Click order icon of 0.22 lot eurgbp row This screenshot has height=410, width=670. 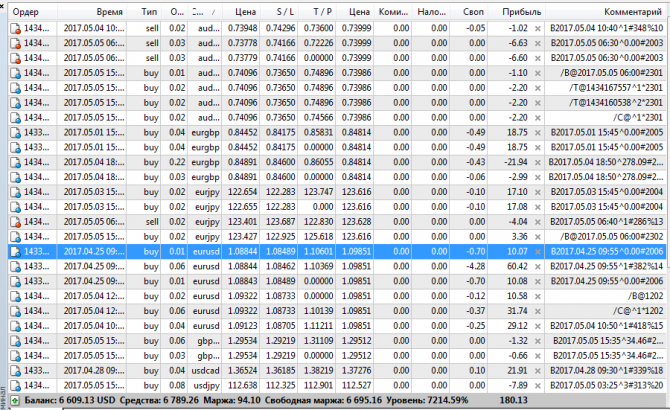16,162
